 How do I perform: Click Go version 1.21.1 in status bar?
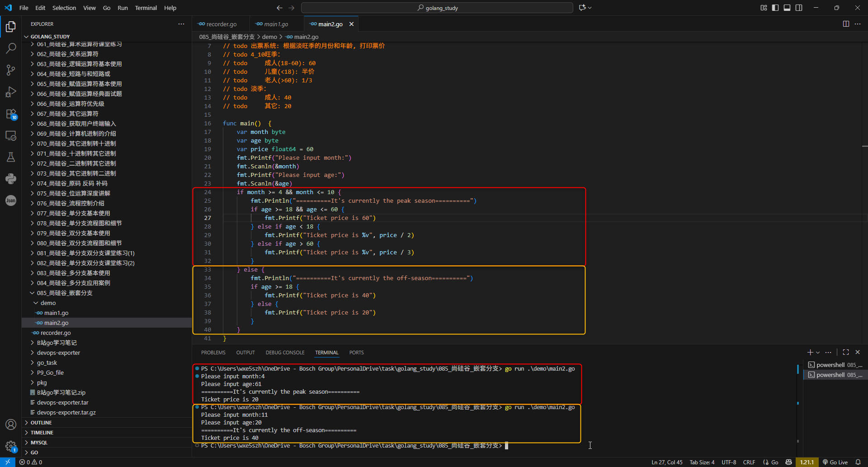tap(807, 462)
